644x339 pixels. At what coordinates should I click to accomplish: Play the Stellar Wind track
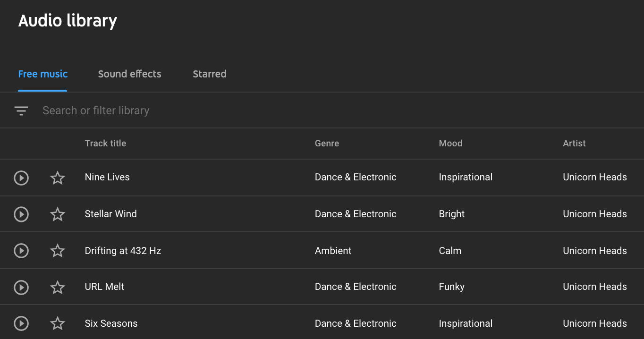tap(21, 214)
